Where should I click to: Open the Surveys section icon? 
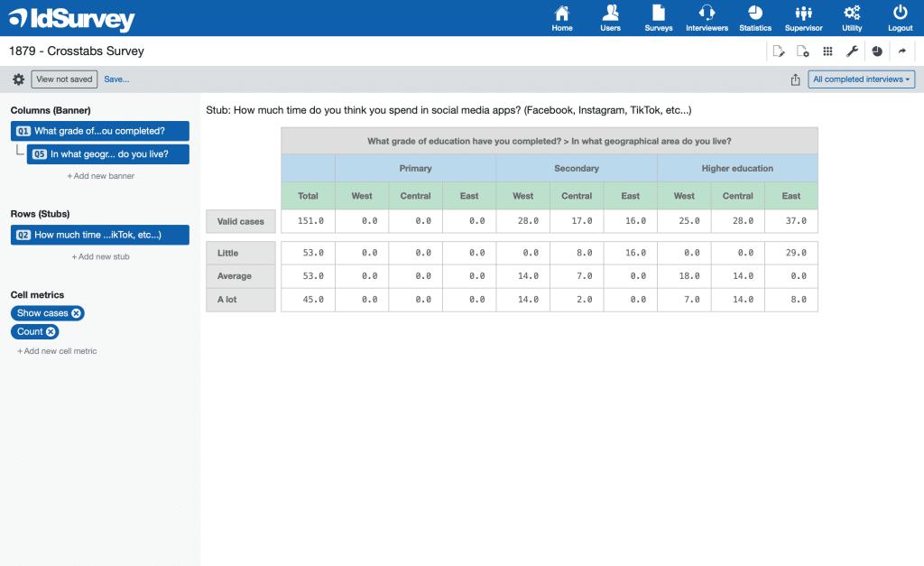(658, 18)
